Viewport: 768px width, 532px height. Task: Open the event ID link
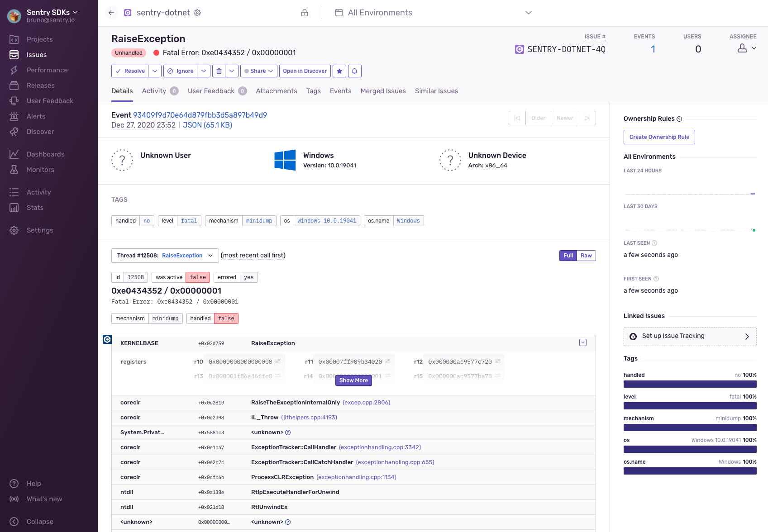click(200, 115)
